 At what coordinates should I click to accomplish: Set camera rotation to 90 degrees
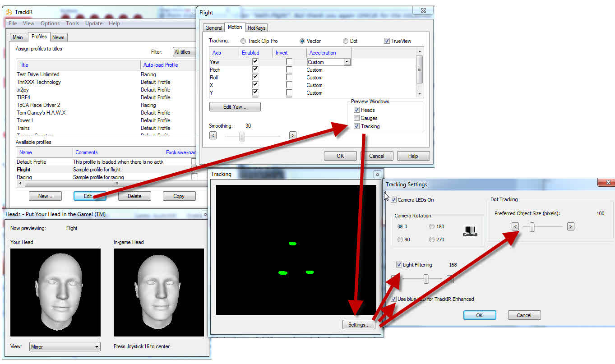pos(400,240)
